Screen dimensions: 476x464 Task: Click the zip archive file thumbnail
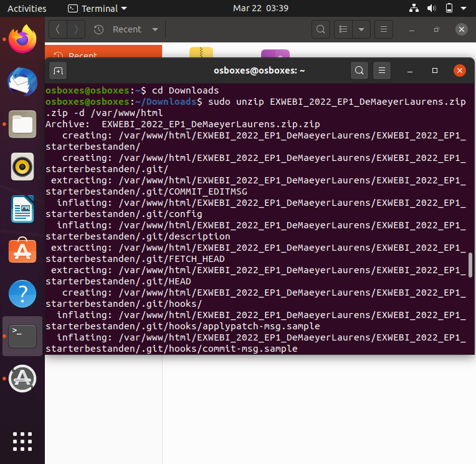[x=201, y=52]
